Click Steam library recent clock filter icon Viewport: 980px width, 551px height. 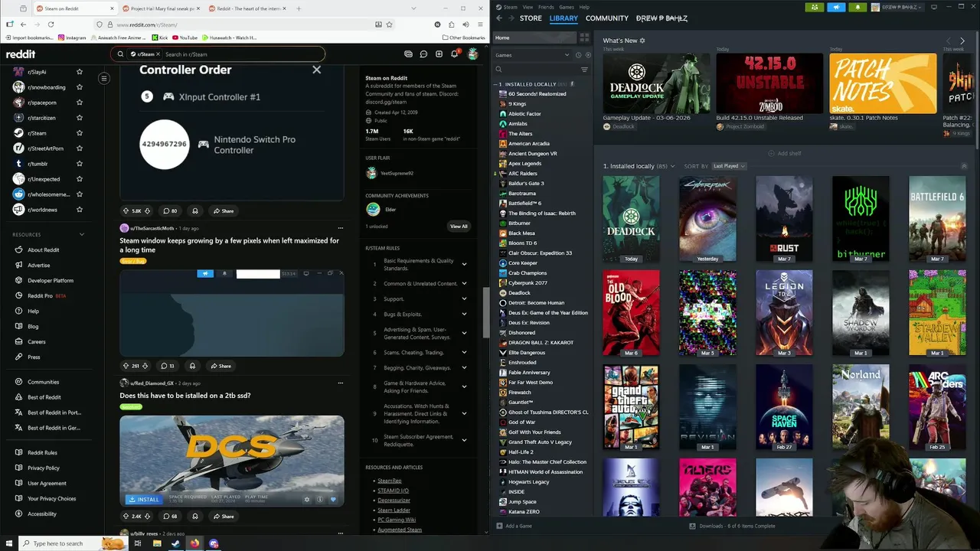(x=578, y=55)
